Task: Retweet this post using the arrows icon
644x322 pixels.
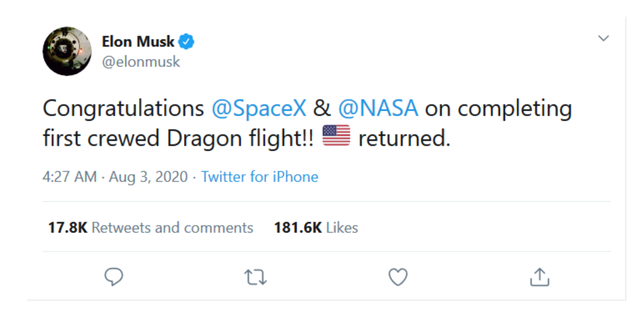Action: [256, 277]
